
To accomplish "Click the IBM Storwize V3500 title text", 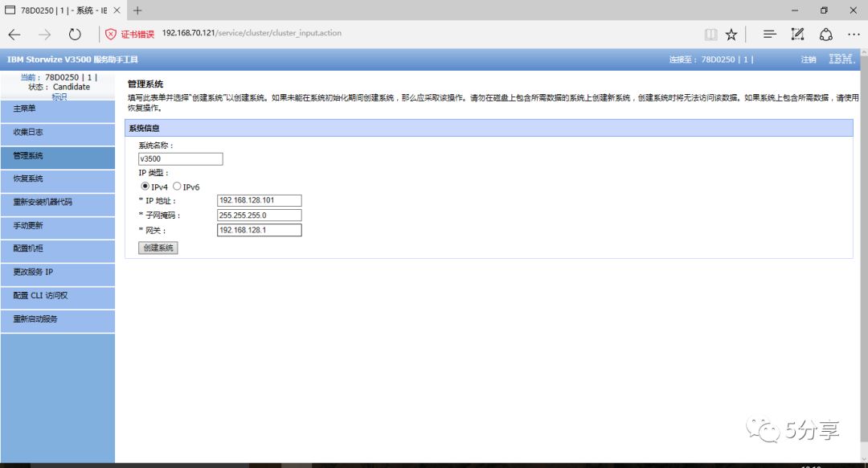I will pos(72,60).
